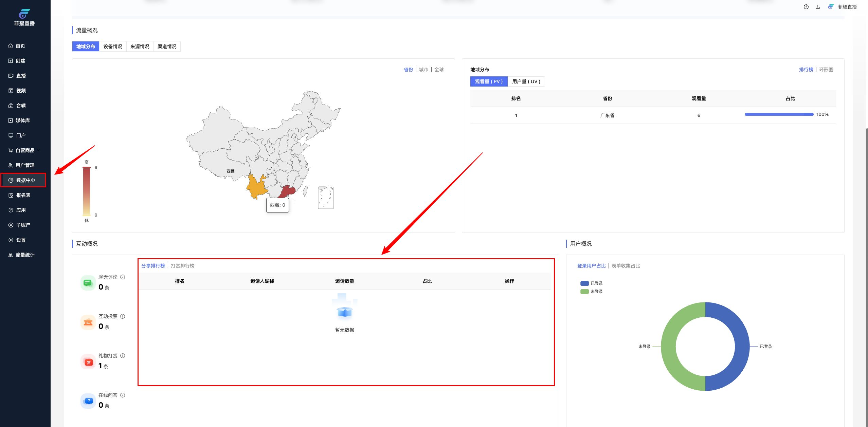Screen dimensions: 868x427
Task: Switch to the 设备情况 tab
Action: pos(113,47)
